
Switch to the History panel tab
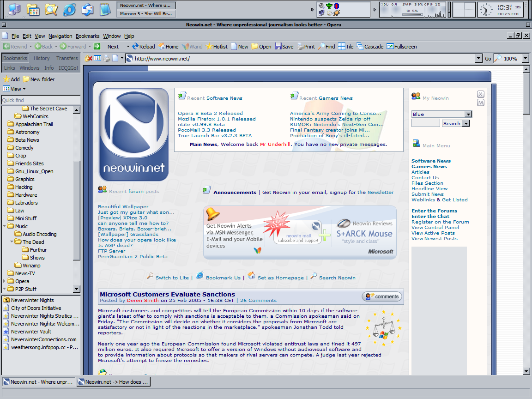pos(42,58)
